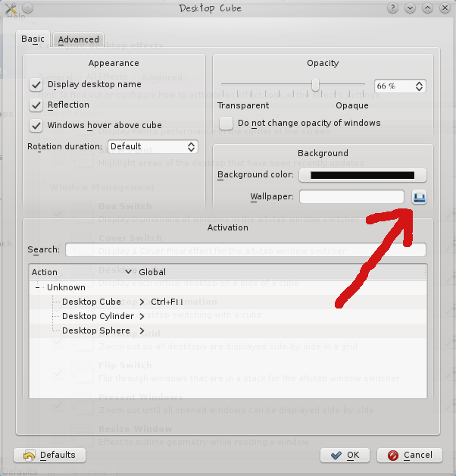Click the wallpaper file browse icon
456x476 pixels.
(420, 197)
